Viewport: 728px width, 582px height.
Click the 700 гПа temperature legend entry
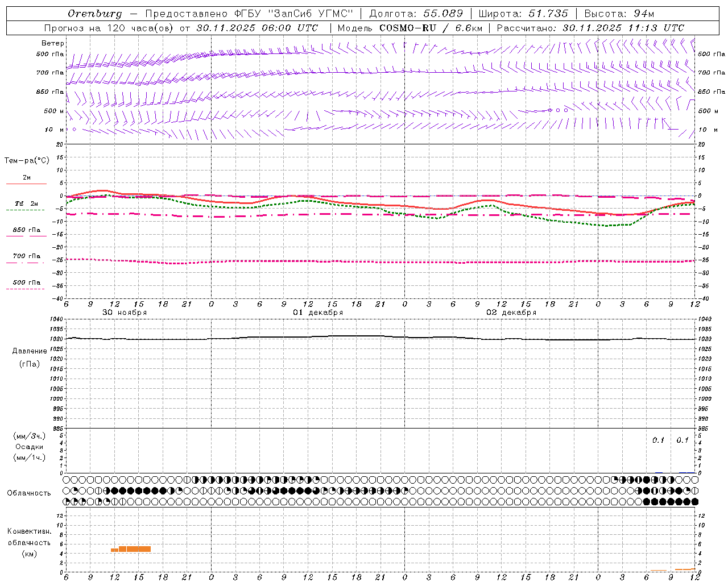(x=26, y=258)
